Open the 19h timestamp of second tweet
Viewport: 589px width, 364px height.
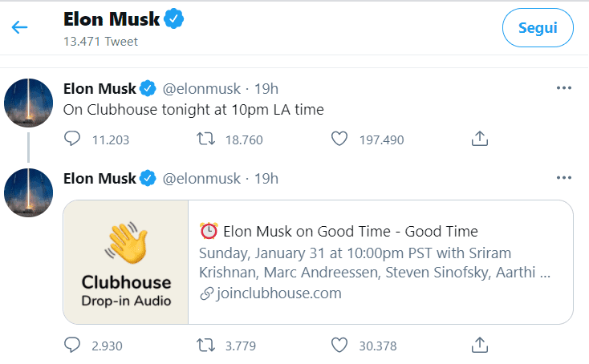[266, 179]
